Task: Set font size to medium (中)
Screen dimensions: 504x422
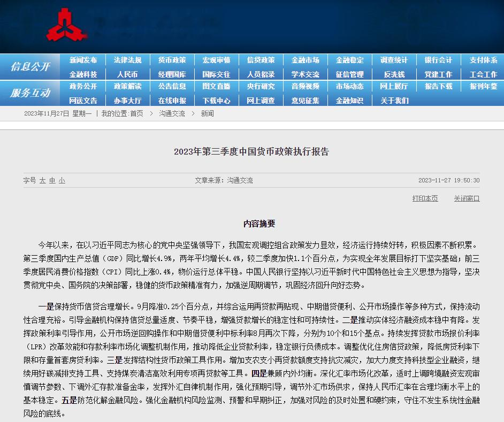Action: (52, 181)
